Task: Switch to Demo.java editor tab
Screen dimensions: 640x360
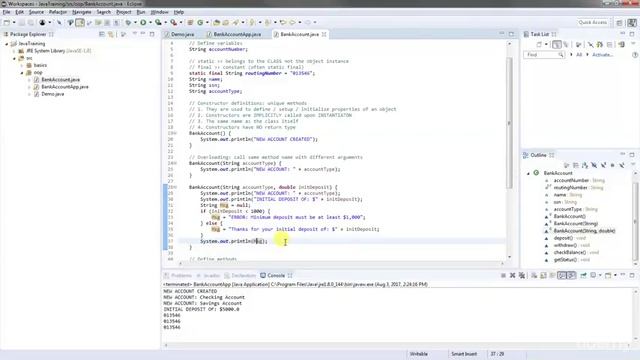Action: (180, 34)
